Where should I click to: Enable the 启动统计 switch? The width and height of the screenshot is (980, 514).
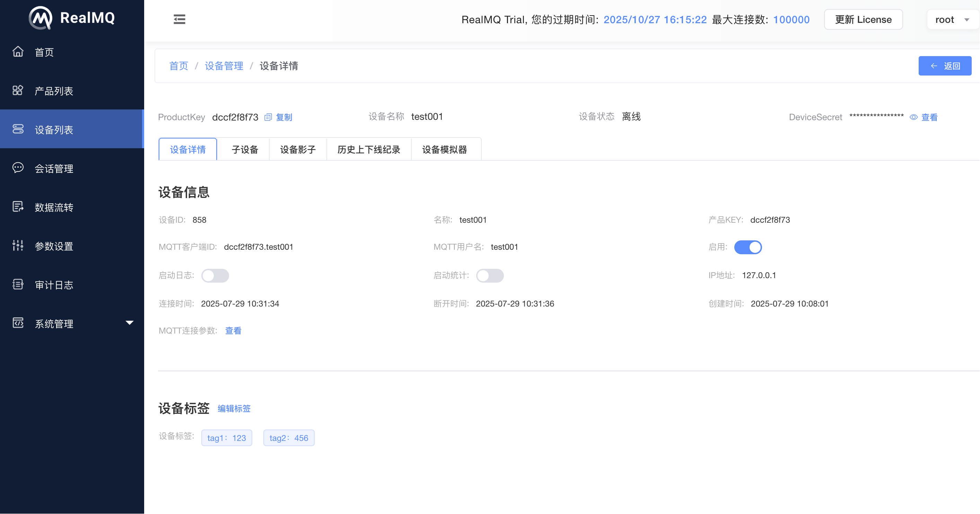pyautogui.click(x=490, y=276)
